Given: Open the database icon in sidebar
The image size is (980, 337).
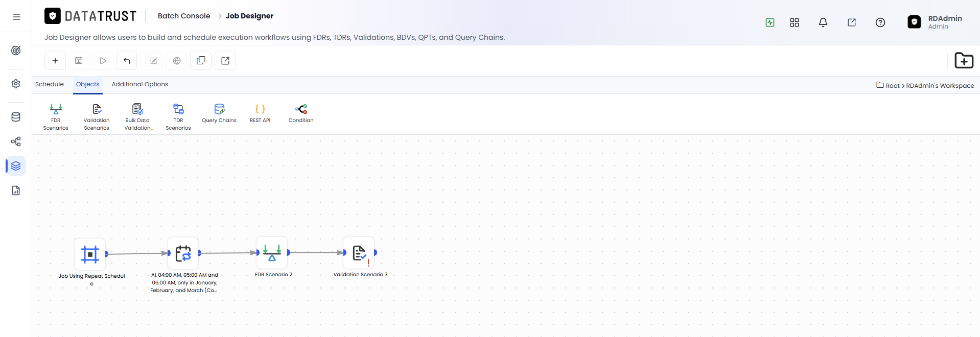Looking at the screenshot, I should (x=16, y=117).
